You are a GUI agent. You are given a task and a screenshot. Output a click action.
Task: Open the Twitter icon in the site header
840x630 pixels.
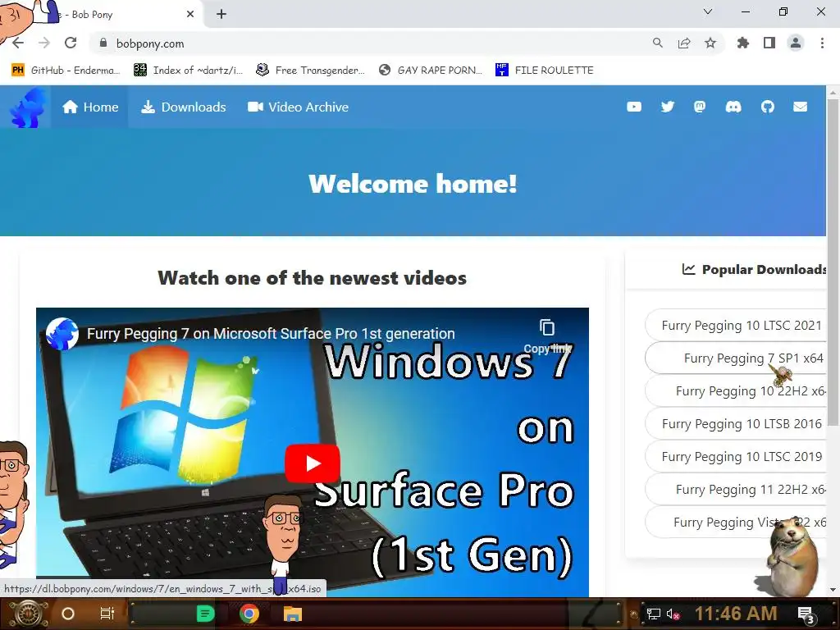point(668,107)
